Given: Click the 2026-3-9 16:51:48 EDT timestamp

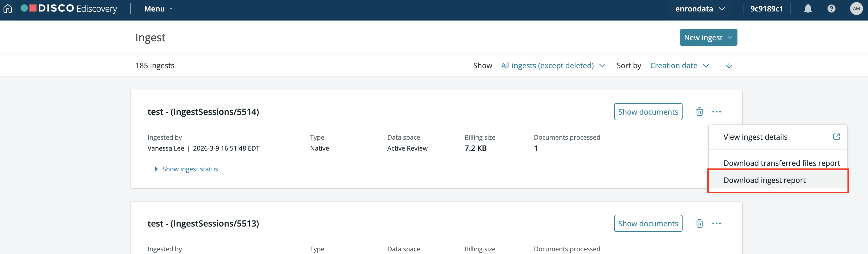Looking at the screenshot, I should pyautogui.click(x=226, y=148).
